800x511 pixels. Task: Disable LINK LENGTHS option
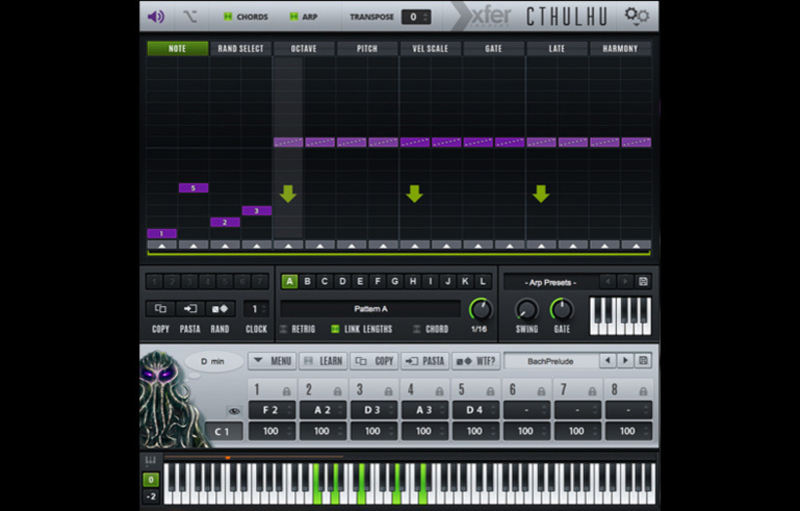(335, 329)
